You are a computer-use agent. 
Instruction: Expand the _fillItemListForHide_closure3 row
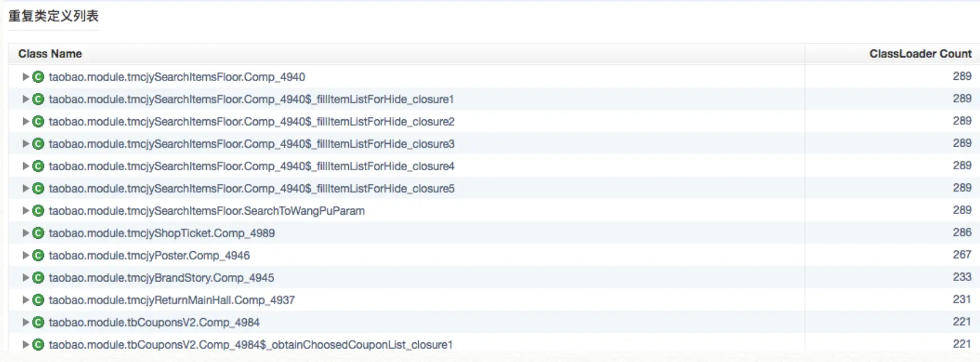pos(25,144)
